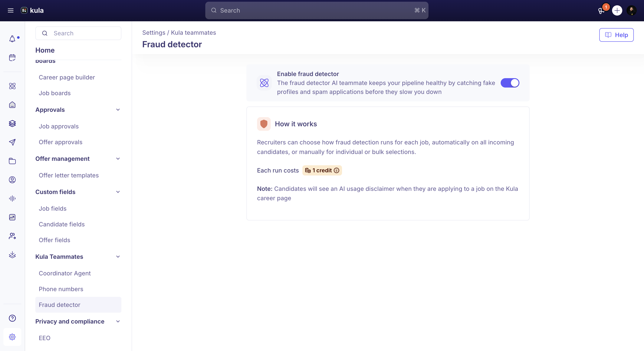The image size is (644, 351).
Task: Collapse the Offer management section
Action: (118, 159)
